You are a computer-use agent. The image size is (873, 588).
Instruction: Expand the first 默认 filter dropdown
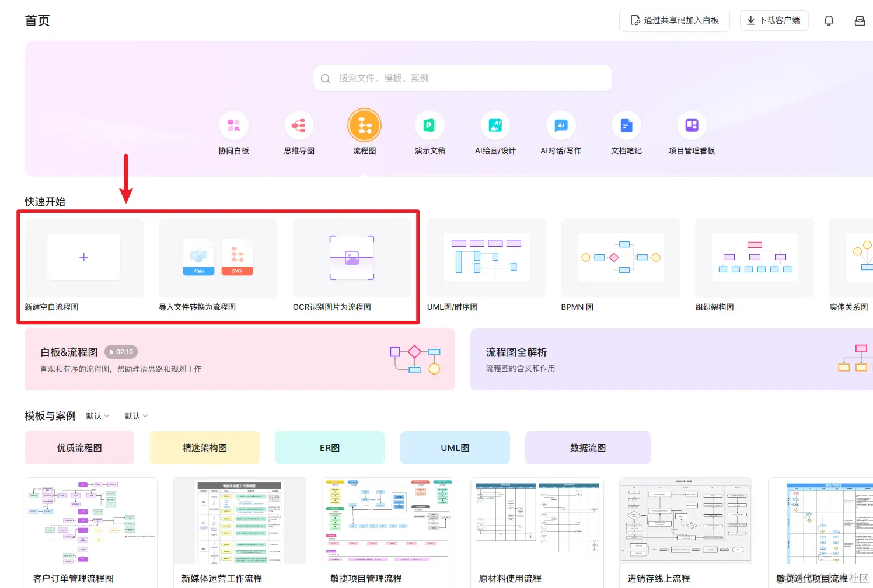(97, 416)
